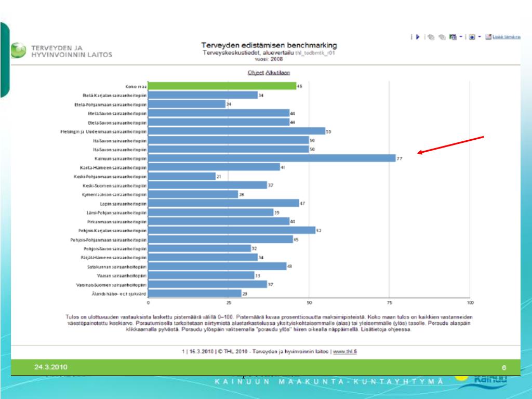Click the Helsingin ja Uudenmaan bar valued 55

point(236,131)
